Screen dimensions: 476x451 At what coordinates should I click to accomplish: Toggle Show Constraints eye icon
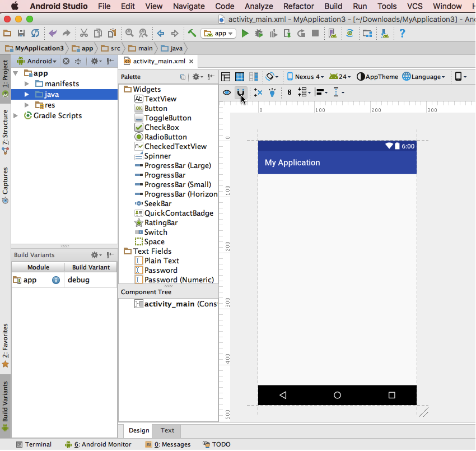click(227, 92)
